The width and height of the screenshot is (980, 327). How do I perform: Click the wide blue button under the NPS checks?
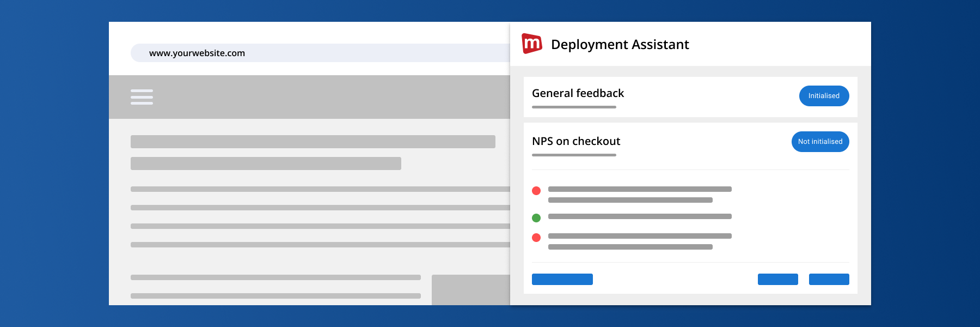562,279
